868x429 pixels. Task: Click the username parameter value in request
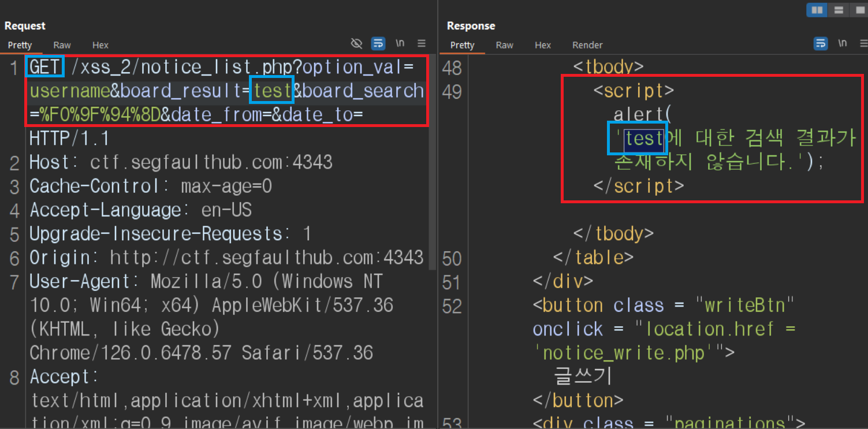click(x=69, y=91)
